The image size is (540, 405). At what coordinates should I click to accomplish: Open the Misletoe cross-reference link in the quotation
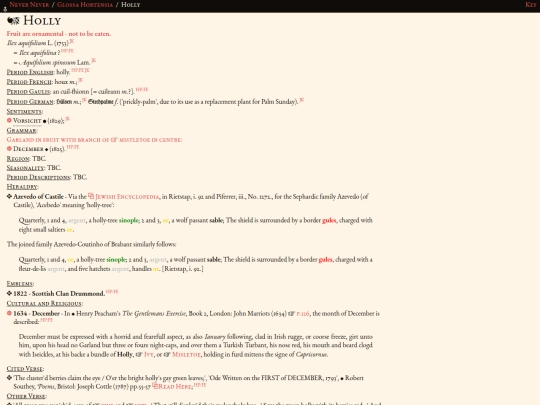[186, 354]
